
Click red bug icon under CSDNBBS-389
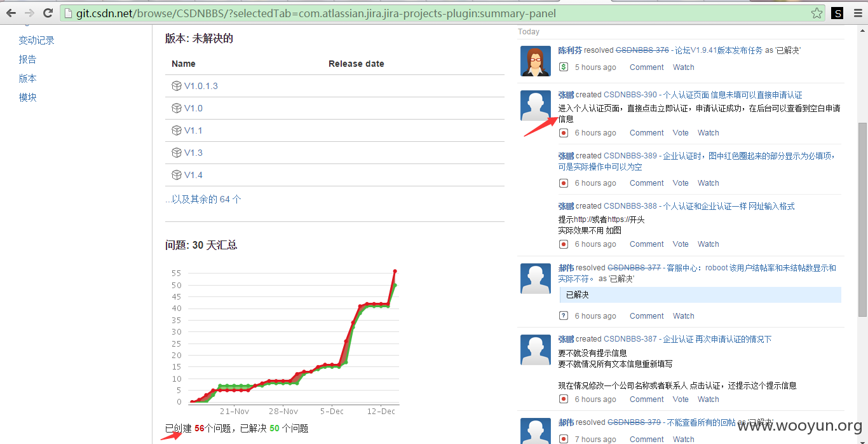(563, 183)
